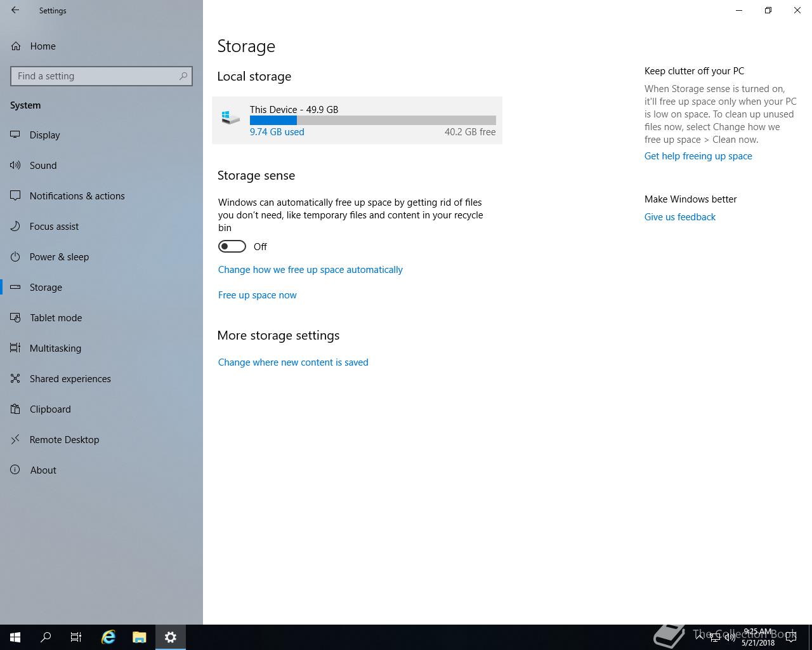Open Change how we free up space automatically
This screenshot has width=812, height=650.
pyautogui.click(x=310, y=270)
